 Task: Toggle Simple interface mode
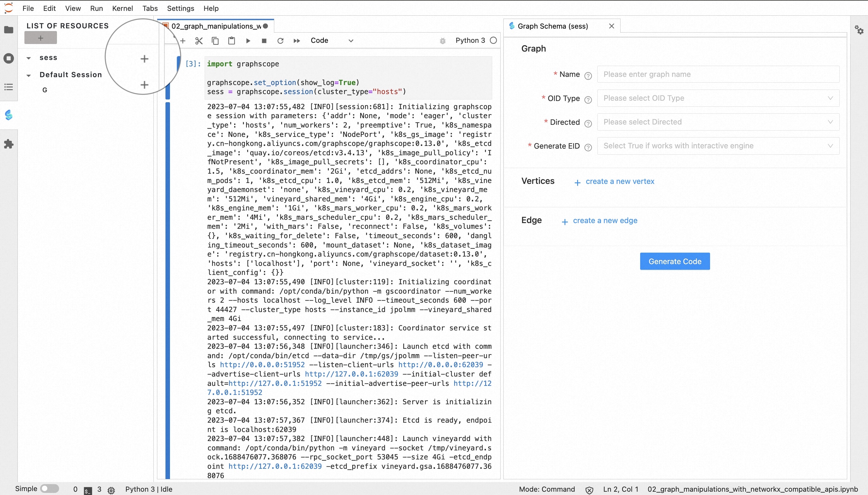50,489
